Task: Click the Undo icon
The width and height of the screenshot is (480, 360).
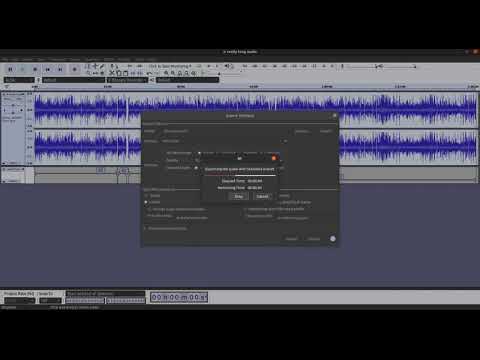Action: (x=150, y=73)
